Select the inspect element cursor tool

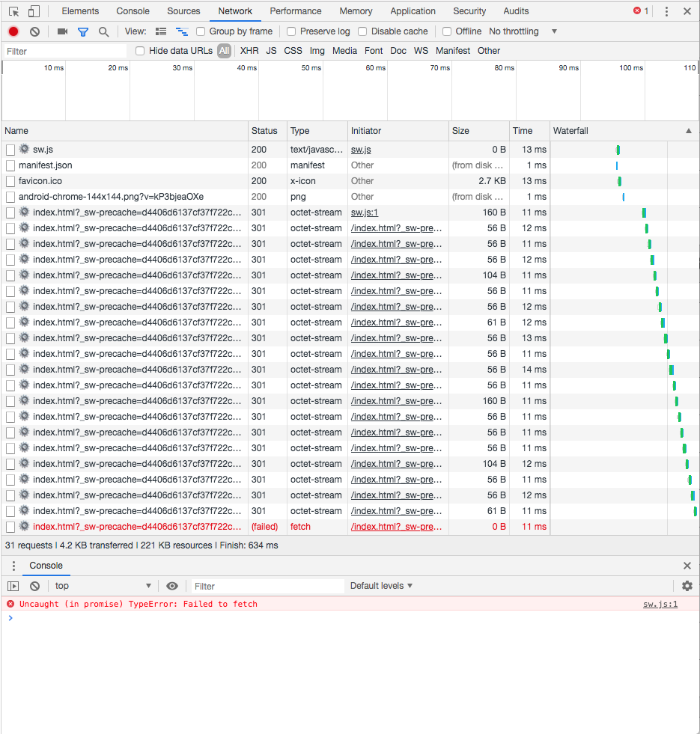13,10
